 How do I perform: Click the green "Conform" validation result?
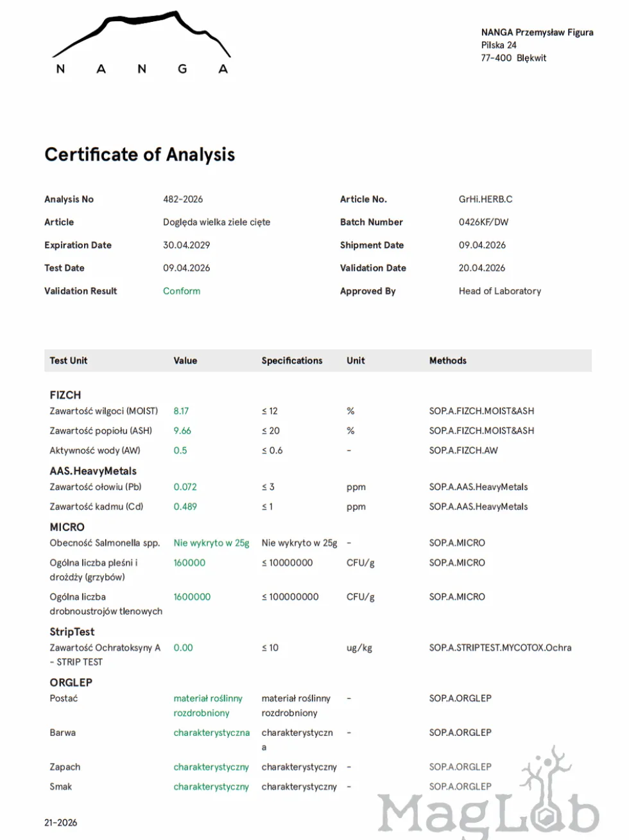click(x=182, y=291)
